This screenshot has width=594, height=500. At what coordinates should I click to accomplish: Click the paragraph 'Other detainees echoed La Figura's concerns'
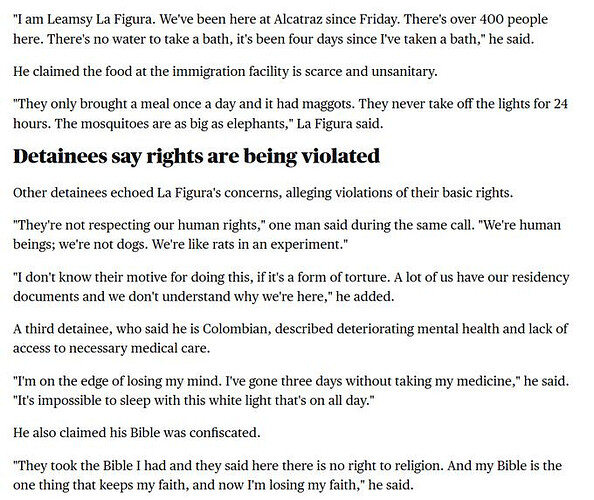(263, 193)
